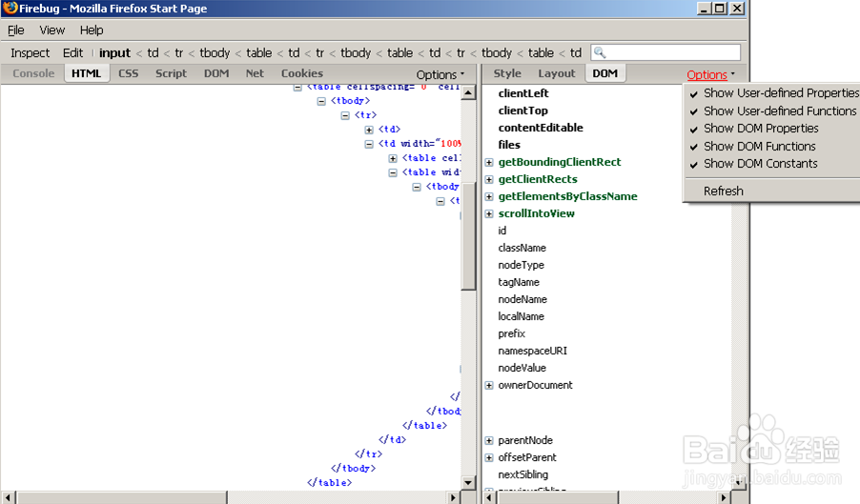This screenshot has height=504, width=860.
Task: Uncheck Show DOM Functions
Action: (759, 147)
